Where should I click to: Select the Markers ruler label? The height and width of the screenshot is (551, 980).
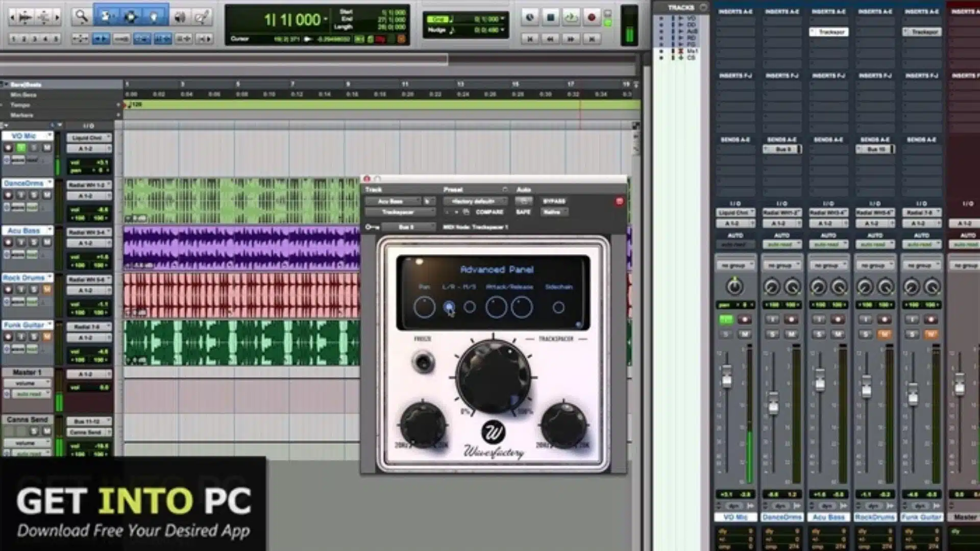(x=22, y=115)
